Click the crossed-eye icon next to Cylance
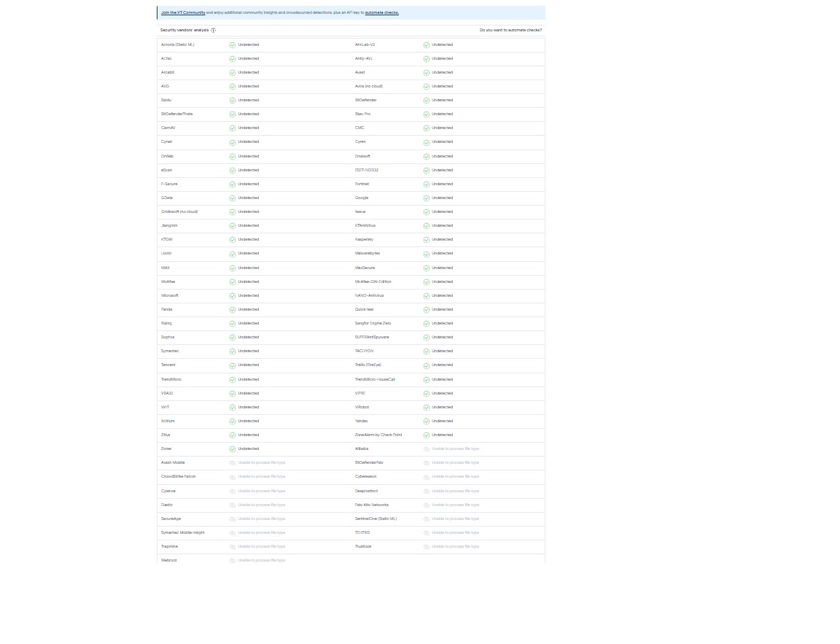This screenshot has width=840, height=644. (233, 492)
